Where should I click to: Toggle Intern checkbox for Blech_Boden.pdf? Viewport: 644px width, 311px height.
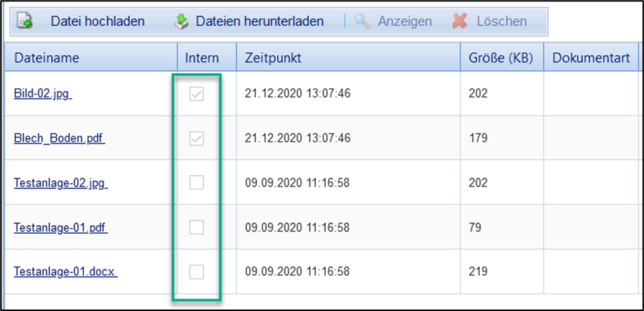196,138
